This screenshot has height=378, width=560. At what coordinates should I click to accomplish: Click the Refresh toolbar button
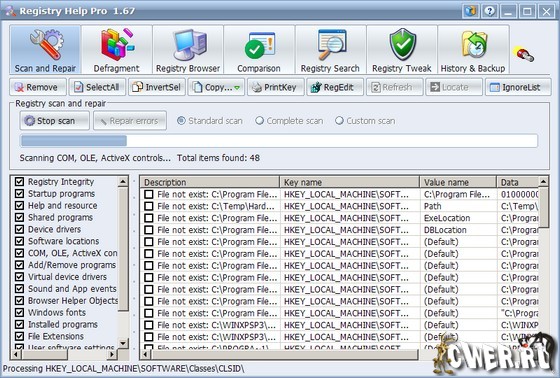[395, 87]
